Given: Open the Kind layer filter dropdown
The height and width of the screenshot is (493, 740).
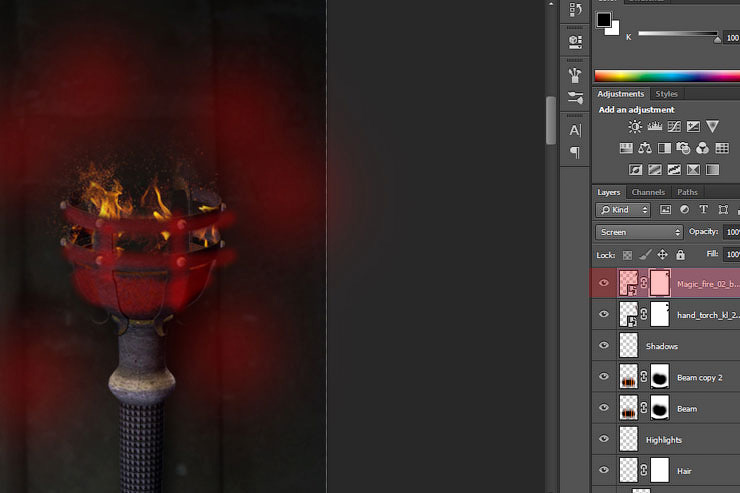Looking at the screenshot, I should click(623, 210).
